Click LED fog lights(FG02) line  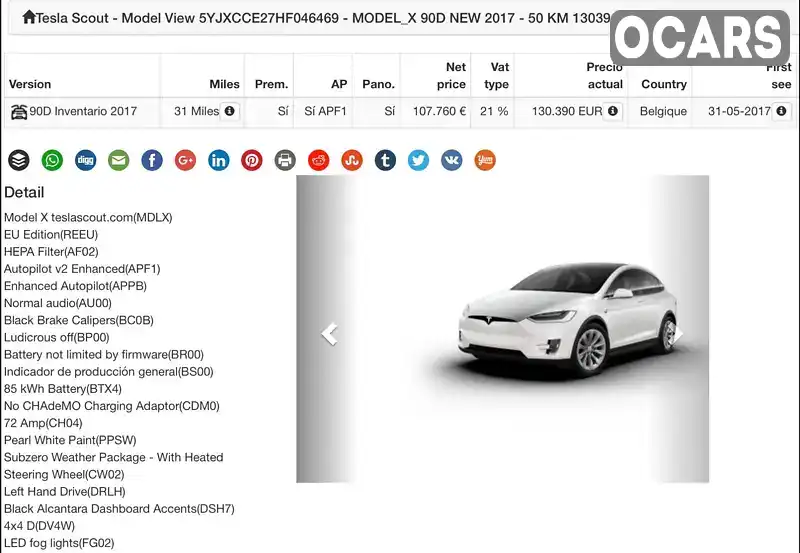[x=59, y=543]
